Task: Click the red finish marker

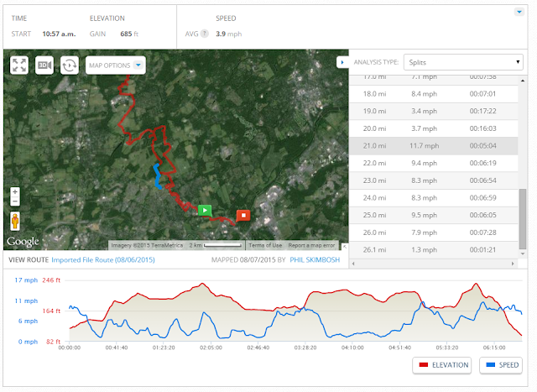Action: pos(243,216)
